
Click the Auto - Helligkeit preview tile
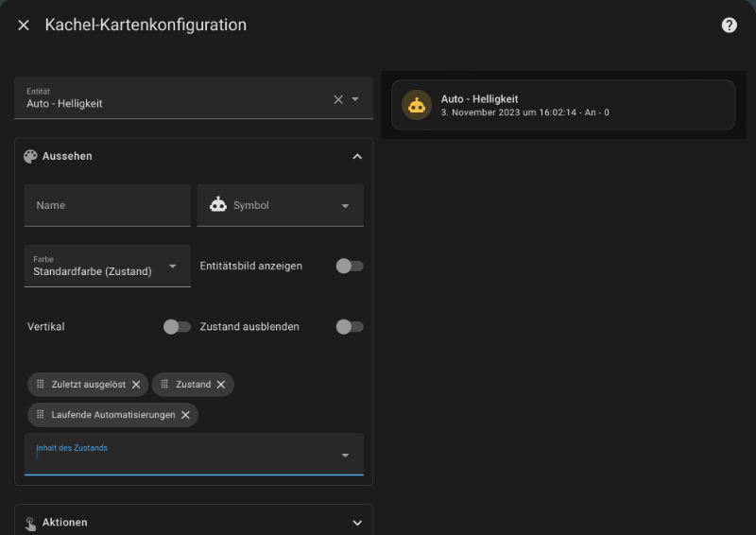(x=562, y=105)
